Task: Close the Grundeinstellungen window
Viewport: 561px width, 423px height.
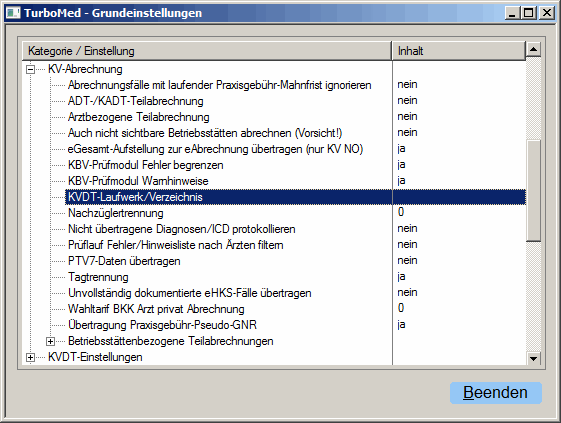Action: pyautogui.click(x=547, y=13)
